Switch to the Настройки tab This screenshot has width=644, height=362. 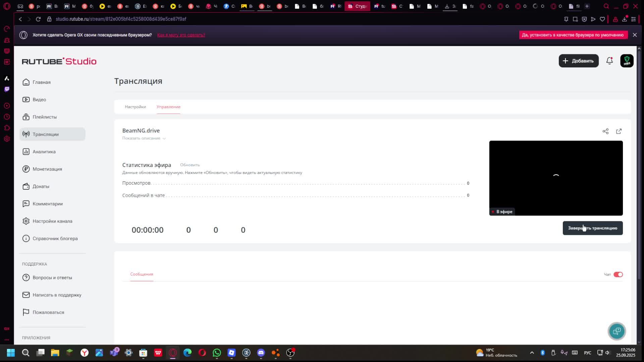click(x=135, y=107)
